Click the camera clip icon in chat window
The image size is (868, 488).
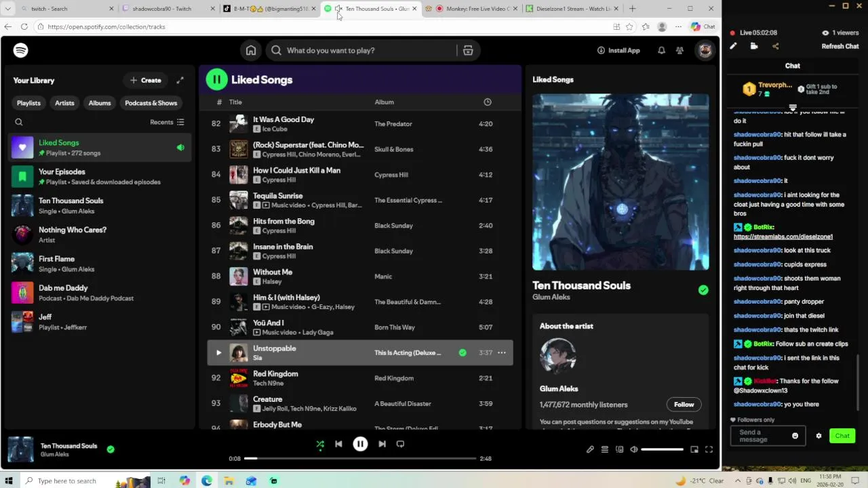coord(754,46)
